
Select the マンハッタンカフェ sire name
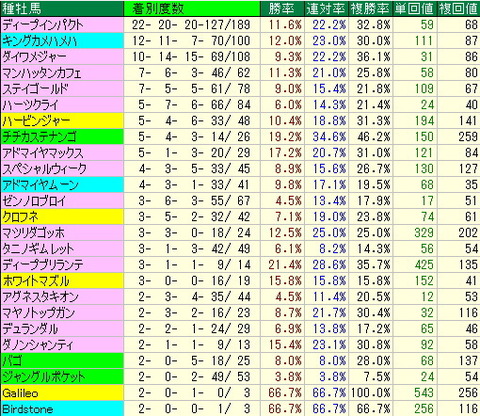click(x=42, y=73)
